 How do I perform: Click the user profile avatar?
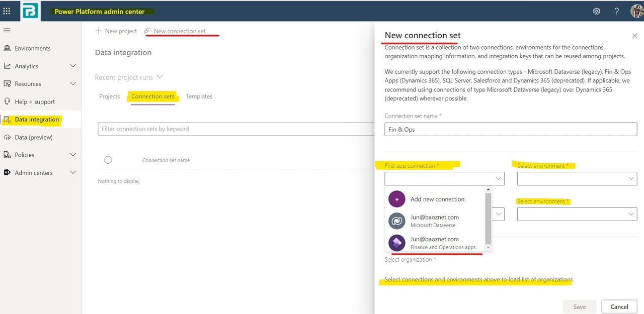pos(636,11)
